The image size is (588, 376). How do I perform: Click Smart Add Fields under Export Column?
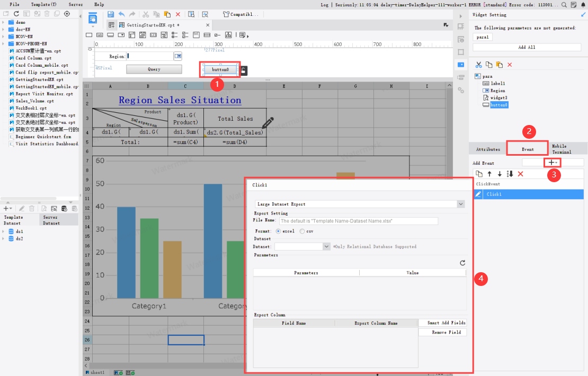[443, 323]
